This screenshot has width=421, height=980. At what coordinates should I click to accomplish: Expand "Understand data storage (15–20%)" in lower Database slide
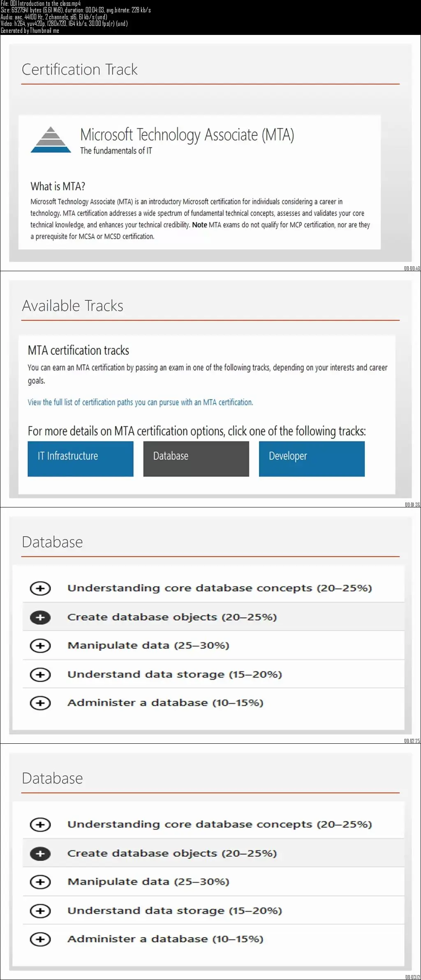point(40,911)
